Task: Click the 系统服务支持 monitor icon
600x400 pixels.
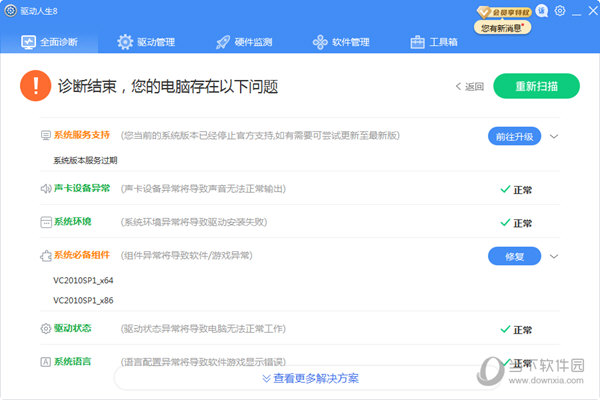Action: (x=46, y=135)
